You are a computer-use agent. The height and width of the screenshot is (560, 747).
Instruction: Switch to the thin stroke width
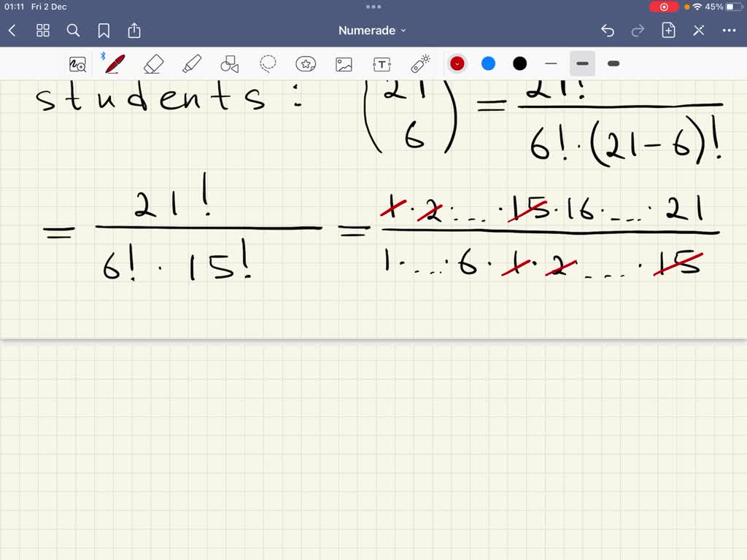click(551, 63)
